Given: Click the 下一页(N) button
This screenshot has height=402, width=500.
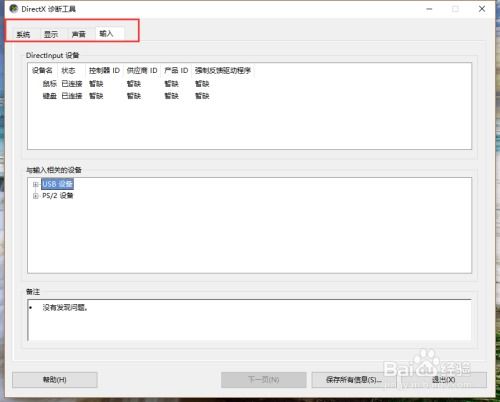Looking at the screenshot, I should click(x=264, y=380).
